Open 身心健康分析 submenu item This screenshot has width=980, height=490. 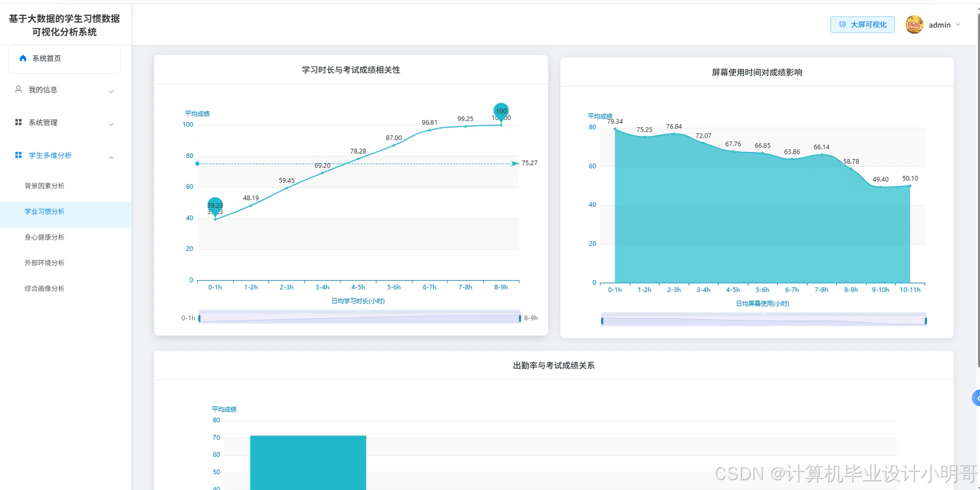(45, 237)
